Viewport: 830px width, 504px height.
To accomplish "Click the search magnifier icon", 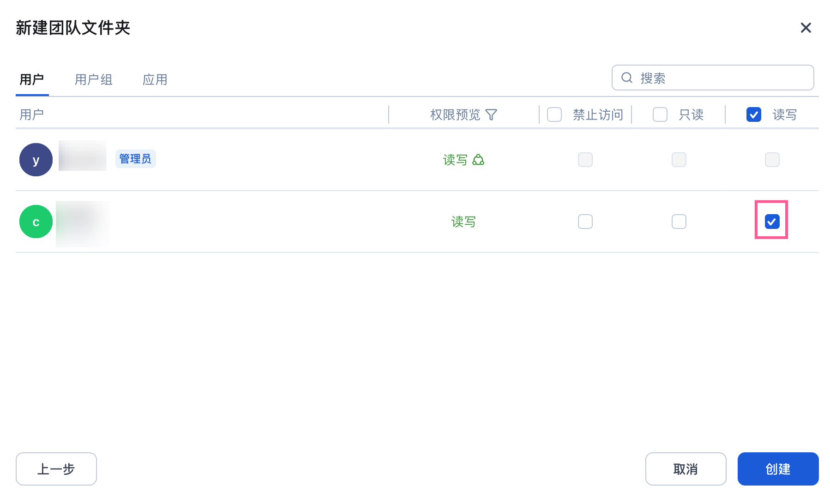I will (626, 78).
